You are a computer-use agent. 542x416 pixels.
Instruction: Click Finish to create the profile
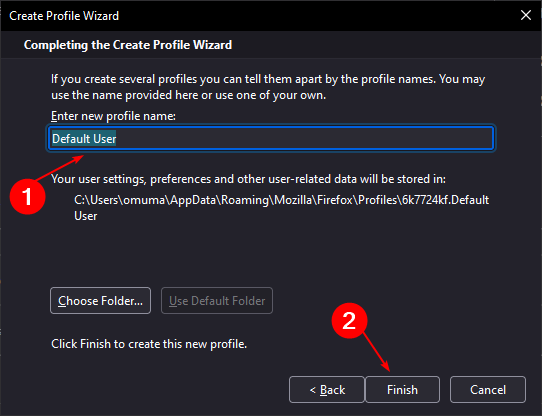click(402, 389)
